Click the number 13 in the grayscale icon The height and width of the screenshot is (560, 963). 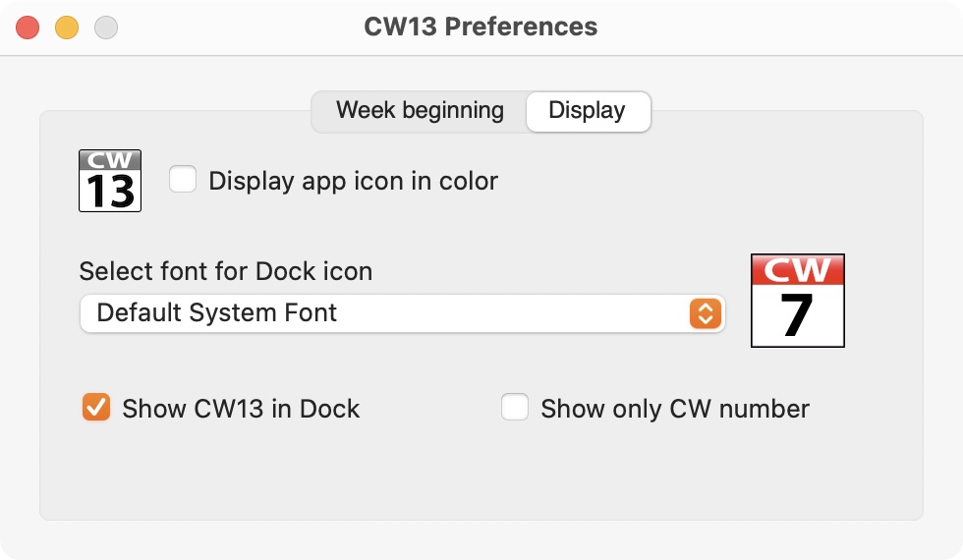[x=110, y=191]
